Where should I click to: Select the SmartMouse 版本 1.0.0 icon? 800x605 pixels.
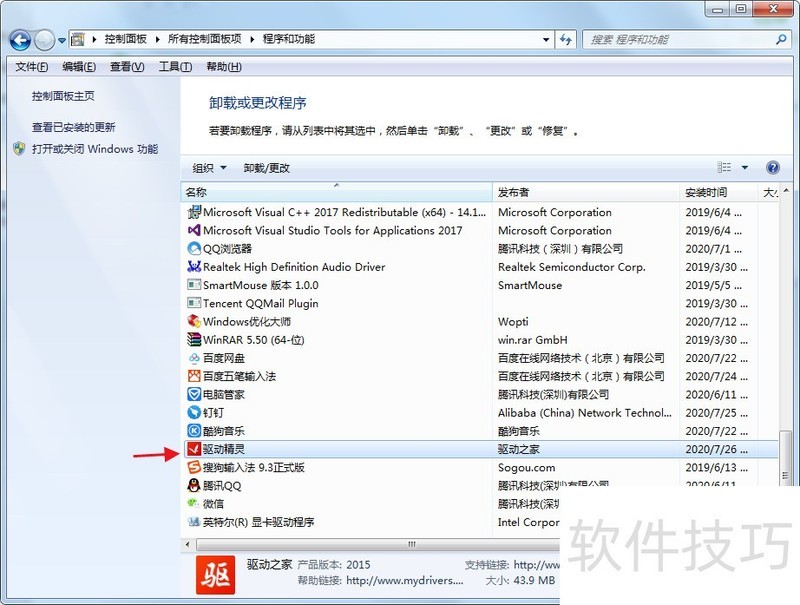point(194,285)
